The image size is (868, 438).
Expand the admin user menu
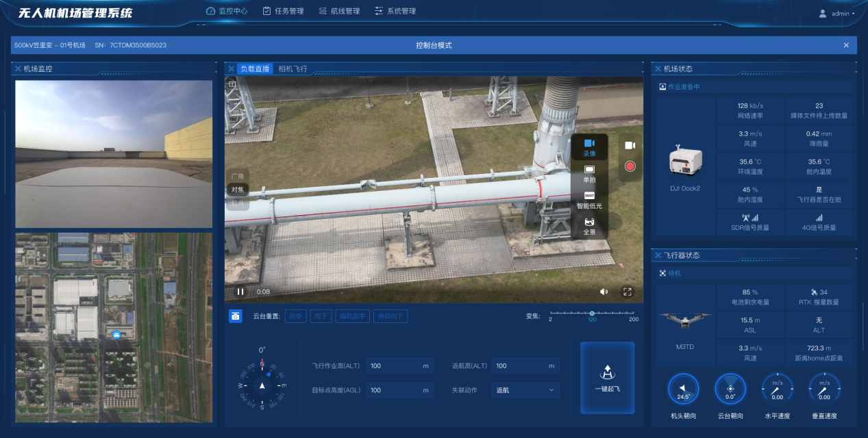(x=840, y=14)
